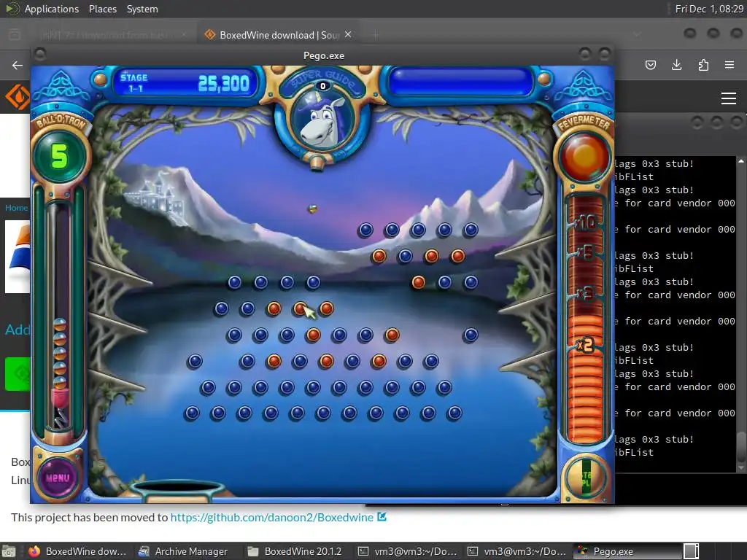Click the purple Menu button in Peggle

point(58,478)
